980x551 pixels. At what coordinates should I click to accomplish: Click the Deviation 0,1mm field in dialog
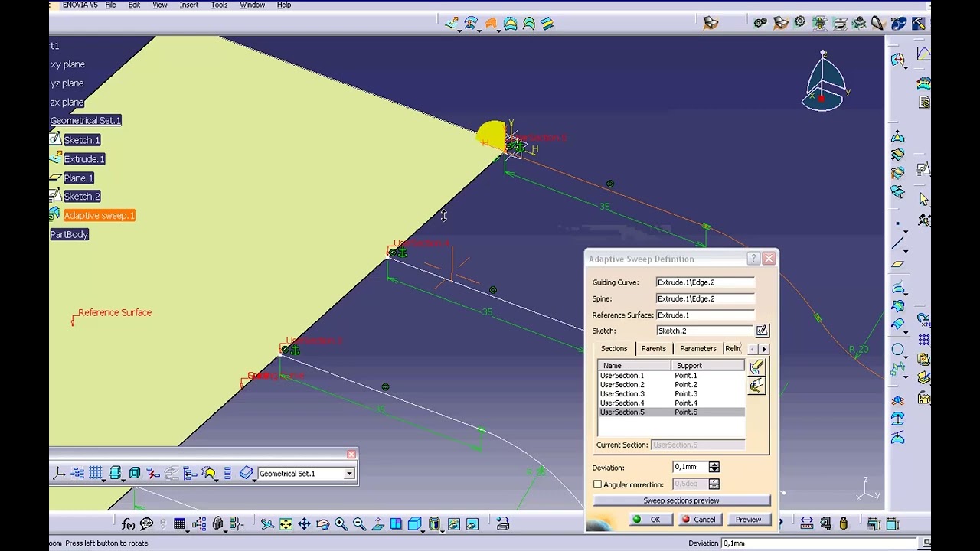[x=691, y=467]
